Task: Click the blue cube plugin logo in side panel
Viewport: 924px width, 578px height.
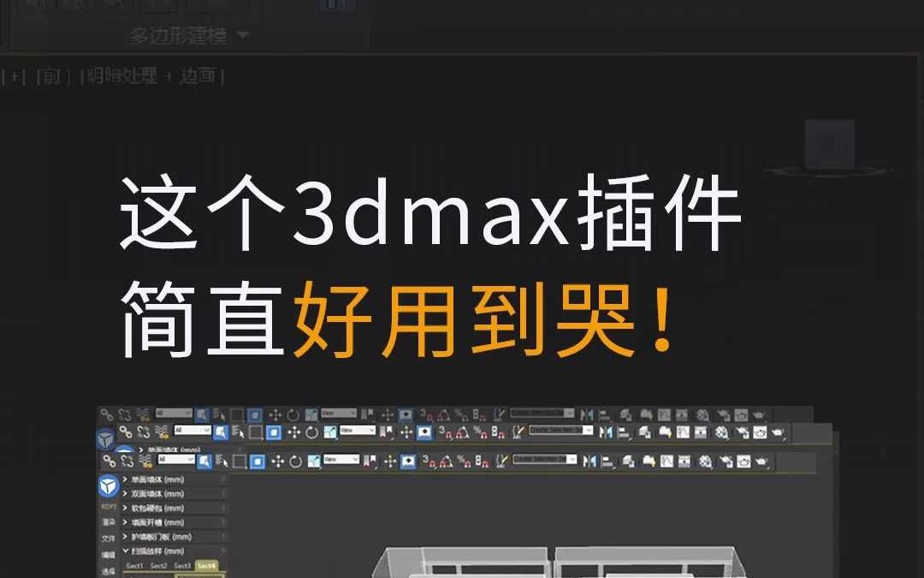Action: coord(109,486)
